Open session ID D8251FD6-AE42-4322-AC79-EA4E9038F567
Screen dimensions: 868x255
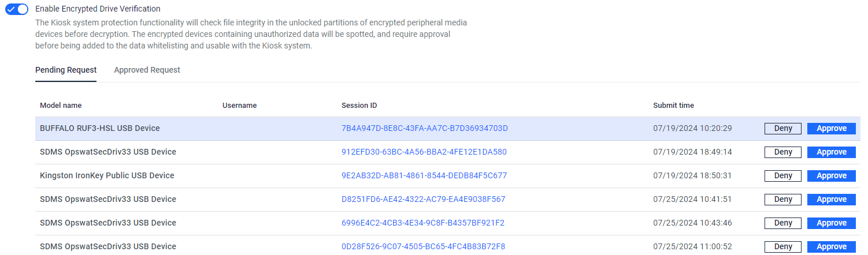(x=424, y=199)
